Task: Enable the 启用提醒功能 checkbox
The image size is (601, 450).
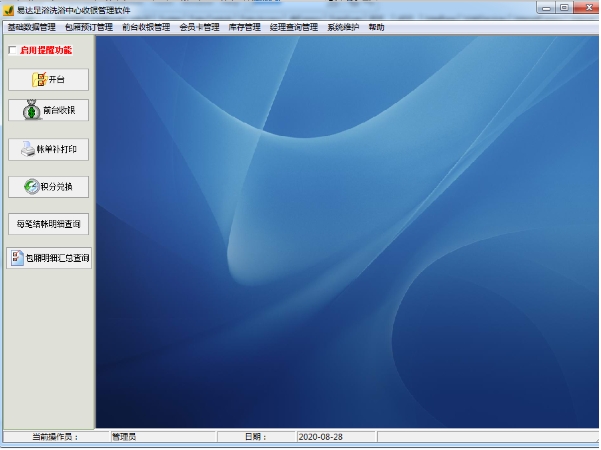Action: (x=13, y=50)
